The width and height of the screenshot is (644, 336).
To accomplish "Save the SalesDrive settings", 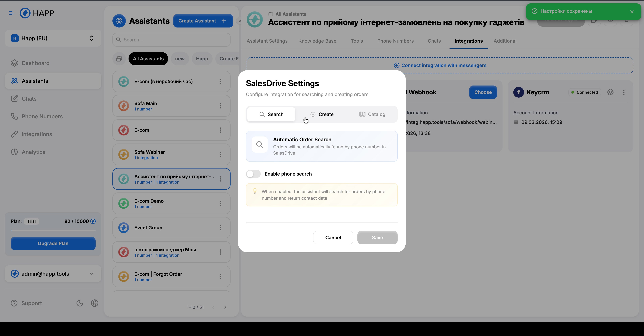I will pyautogui.click(x=377, y=237).
